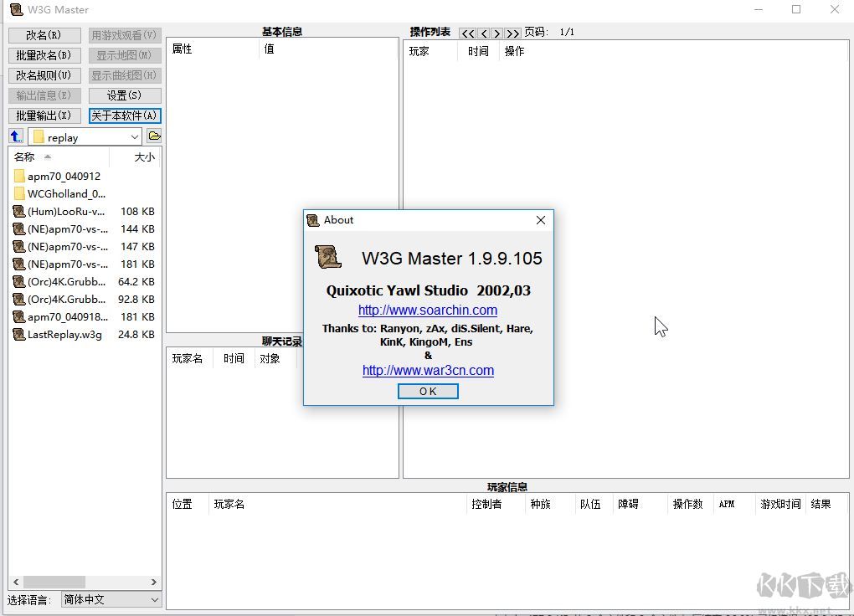Go to the previous page of actions

coord(484,33)
